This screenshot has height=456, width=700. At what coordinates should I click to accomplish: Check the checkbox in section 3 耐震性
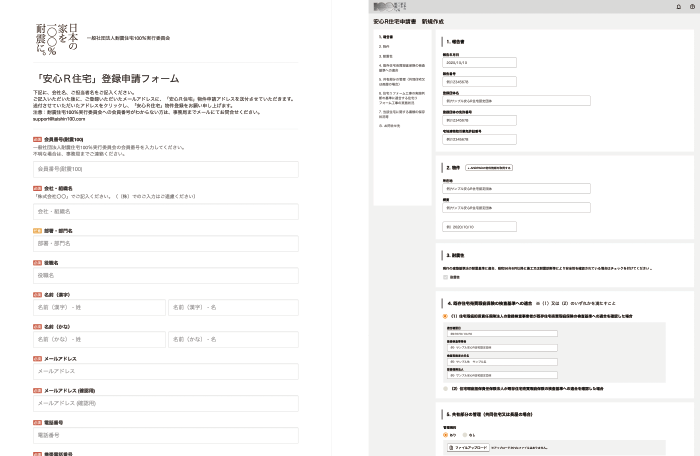click(445, 277)
